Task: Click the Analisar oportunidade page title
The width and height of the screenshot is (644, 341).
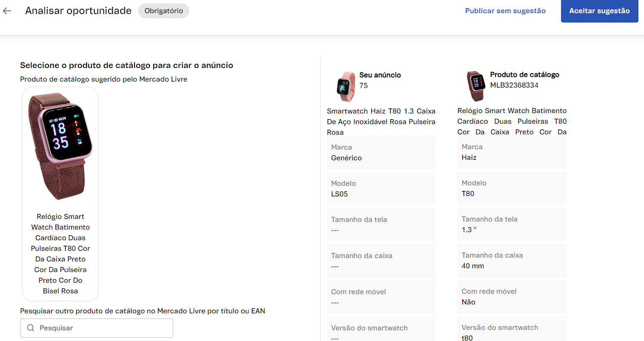Action: point(78,11)
